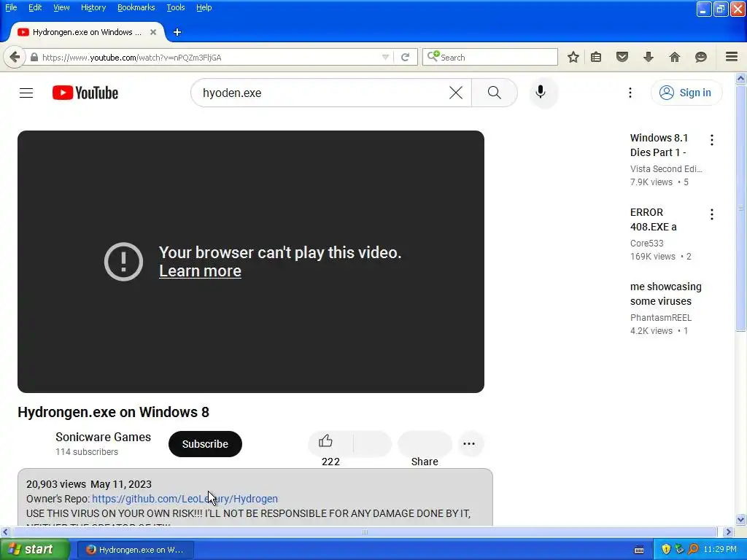Open YouTube guide hamburger menu
The width and height of the screenshot is (747, 560).
26,93
